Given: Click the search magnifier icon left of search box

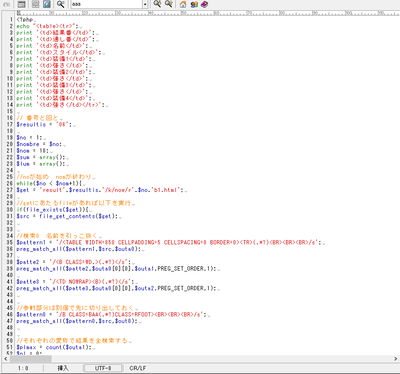Looking at the screenshot, I should point(60,4).
